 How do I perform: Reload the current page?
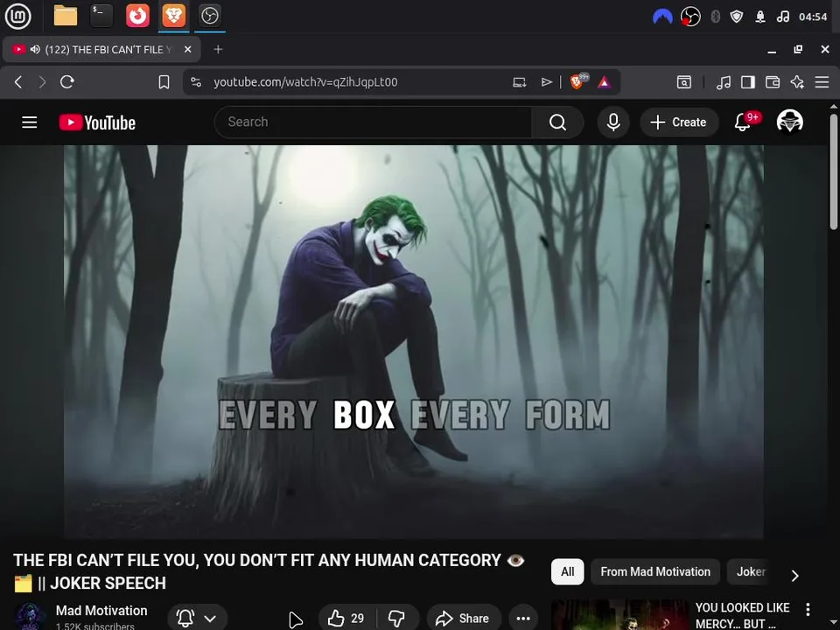pos(67,82)
